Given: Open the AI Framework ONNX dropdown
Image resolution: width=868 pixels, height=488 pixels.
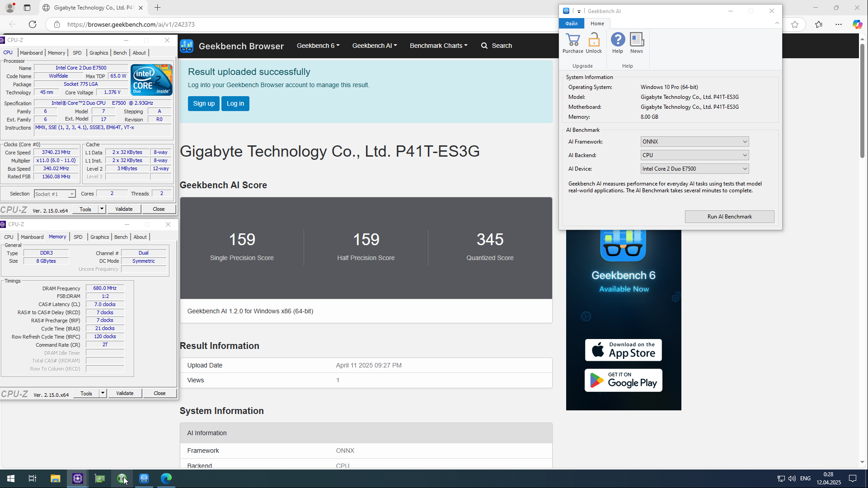Looking at the screenshot, I should (694, 142).
